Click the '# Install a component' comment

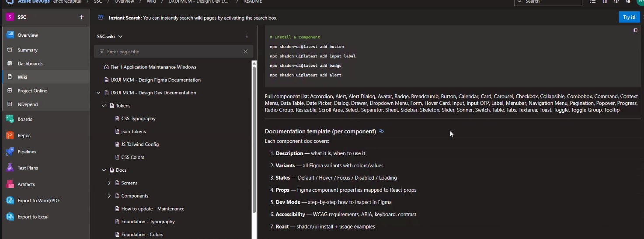click(x=295, y=37)
